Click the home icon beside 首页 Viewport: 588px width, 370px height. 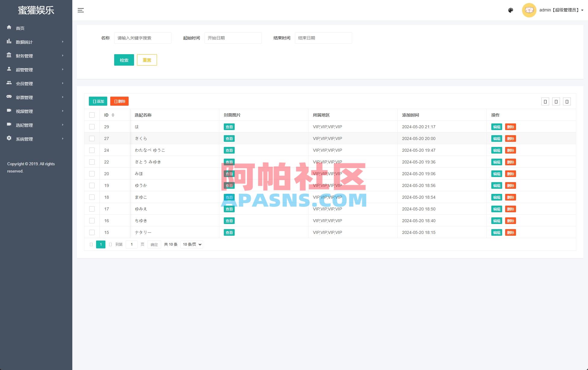[x=9, y=28]
